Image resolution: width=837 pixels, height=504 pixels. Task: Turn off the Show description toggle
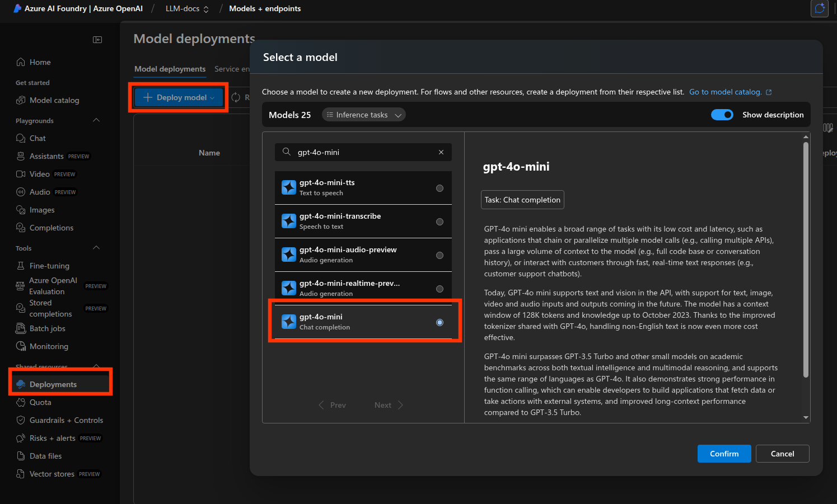722,115
